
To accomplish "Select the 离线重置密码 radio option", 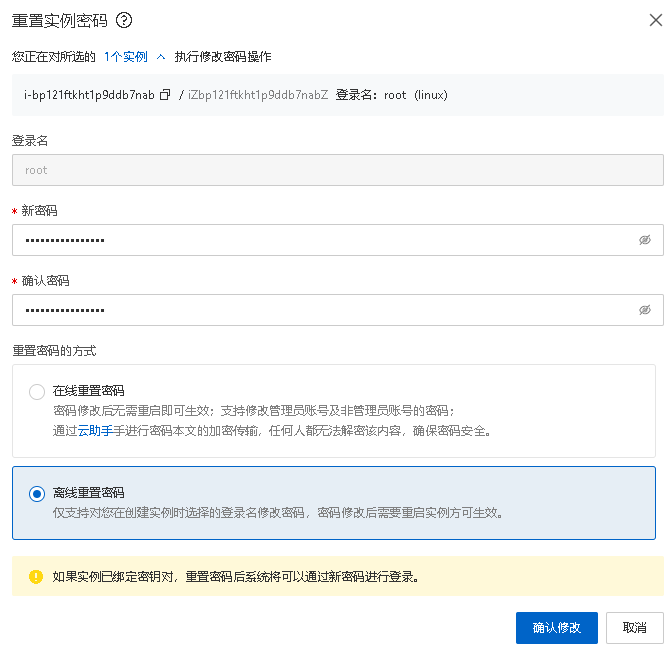I will coord(37,494).
